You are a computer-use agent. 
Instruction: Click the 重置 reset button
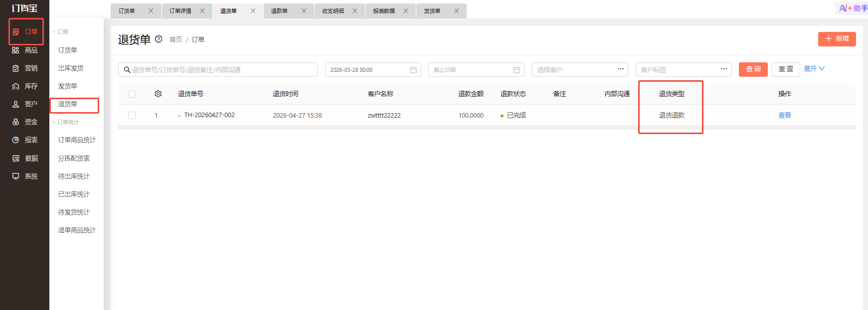(x=786, y=69)
